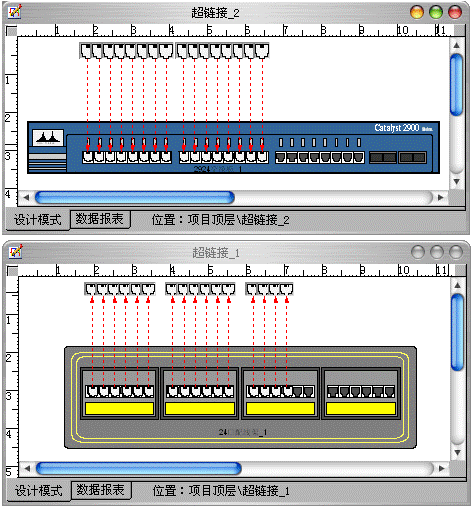Screen dimensions: 472x507
Task: Click the green zoom button of 超链接_2
Action: point(436,13)
